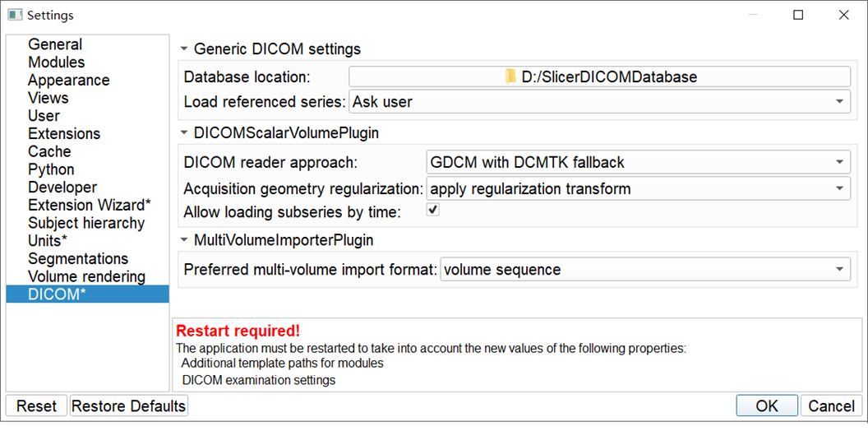868x431 pixels.
Task: Open Load referenced series dropdown
Action: [599, 102]
